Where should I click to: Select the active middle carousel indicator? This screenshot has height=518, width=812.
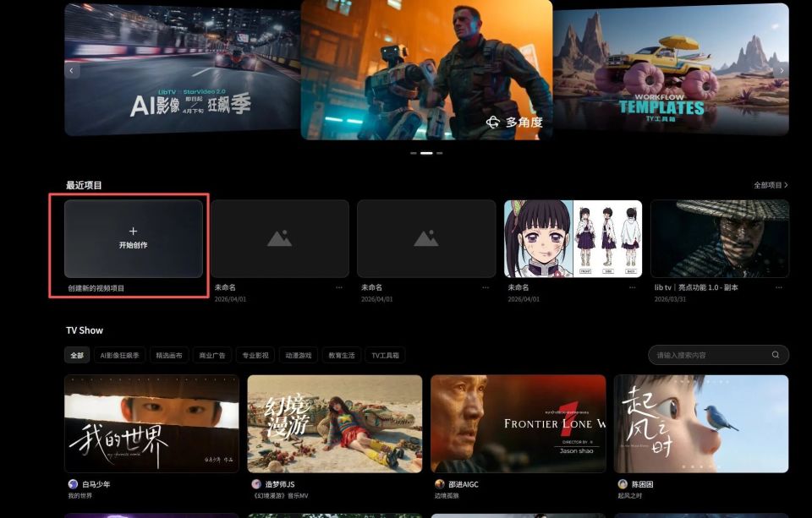(426, 153)
